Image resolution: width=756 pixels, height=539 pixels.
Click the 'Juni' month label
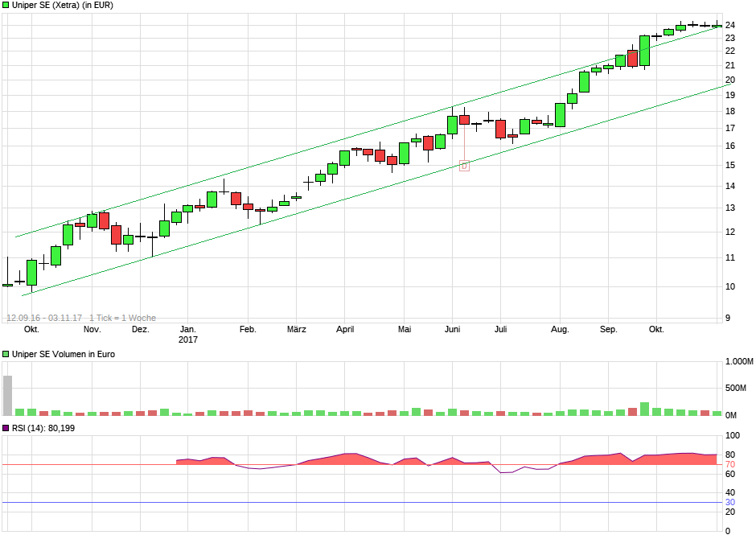(x=452, y=329)
